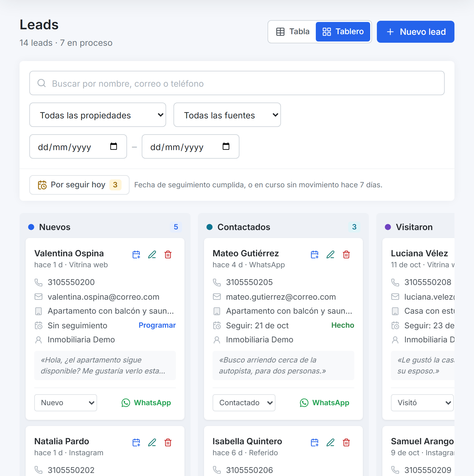Mark Mateo's follow-up as Hecho
This screenshot has width=474, height=476.
[x=343, y=325]
